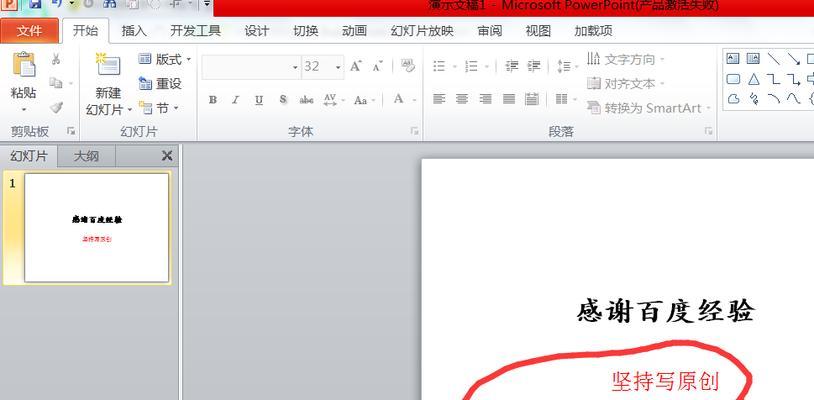Toggle Bold formatting

tap(213, 100)
